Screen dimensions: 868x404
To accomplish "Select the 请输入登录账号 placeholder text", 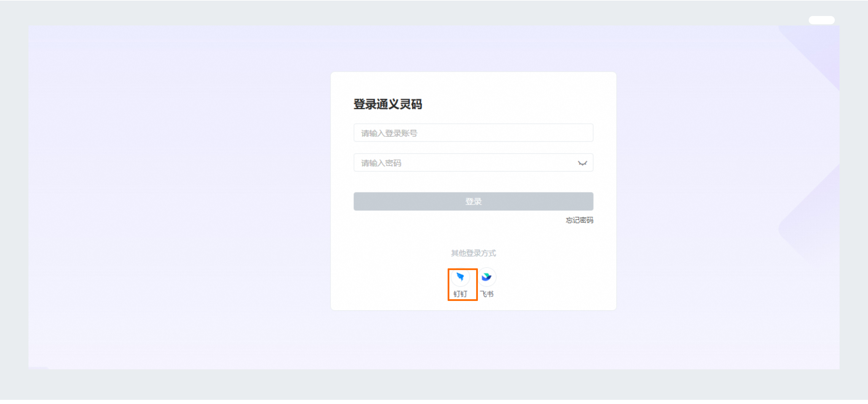I will 389,133.
